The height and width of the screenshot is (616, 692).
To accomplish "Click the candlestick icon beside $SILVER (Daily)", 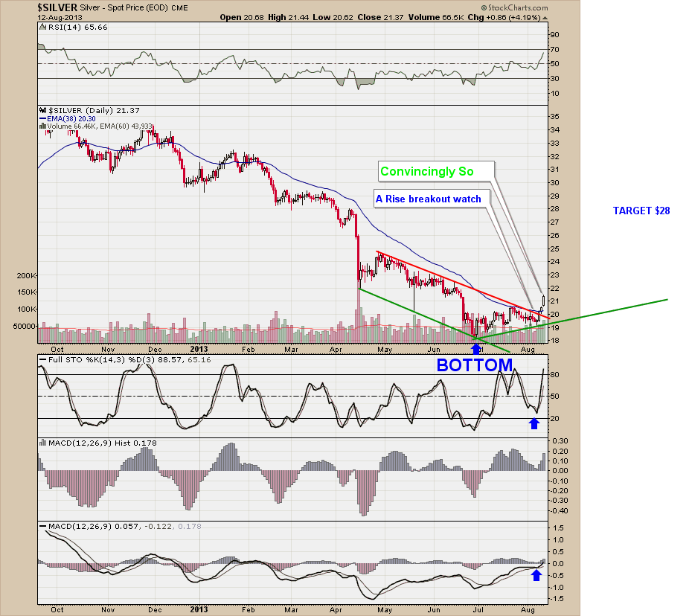I will pyautogui.click(x=42, y=109).
